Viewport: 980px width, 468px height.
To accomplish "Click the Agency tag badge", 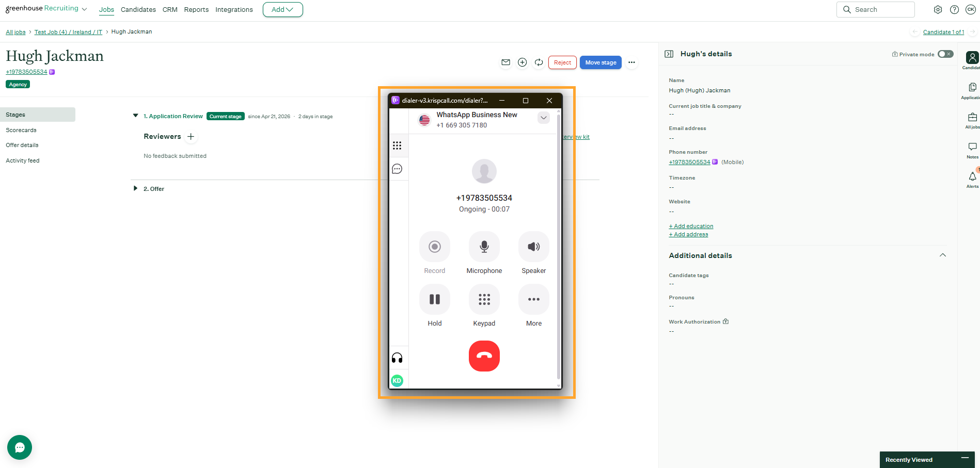I will pos(18,84).
